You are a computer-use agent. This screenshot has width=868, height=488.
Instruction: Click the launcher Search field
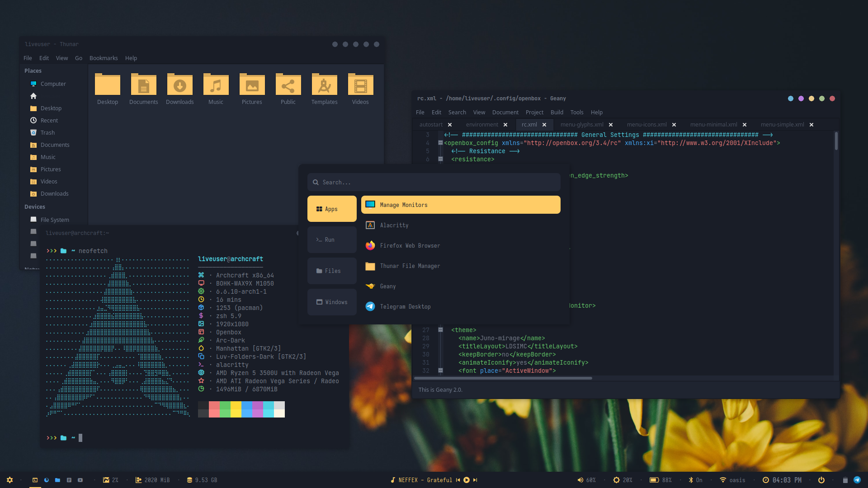[434, 182]
